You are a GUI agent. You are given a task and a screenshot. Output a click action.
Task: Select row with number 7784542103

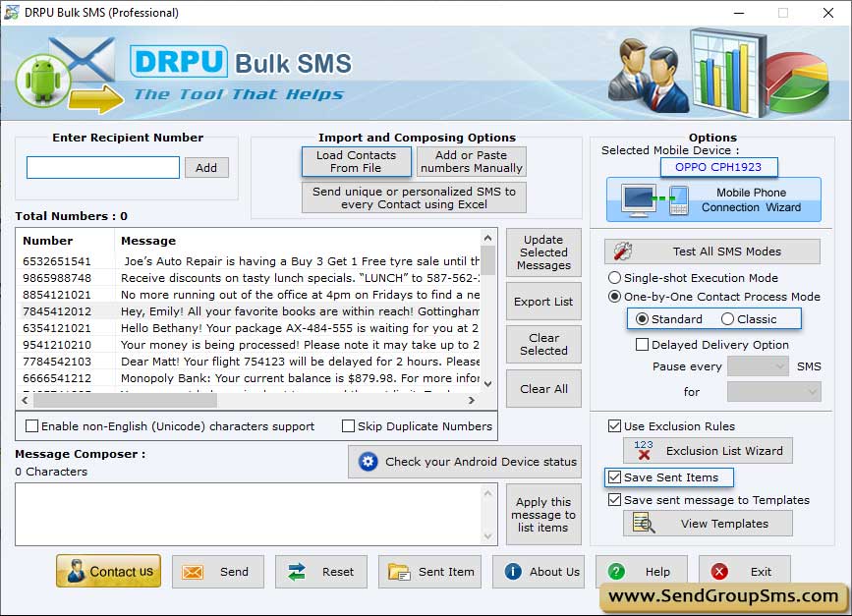[249, 362]
